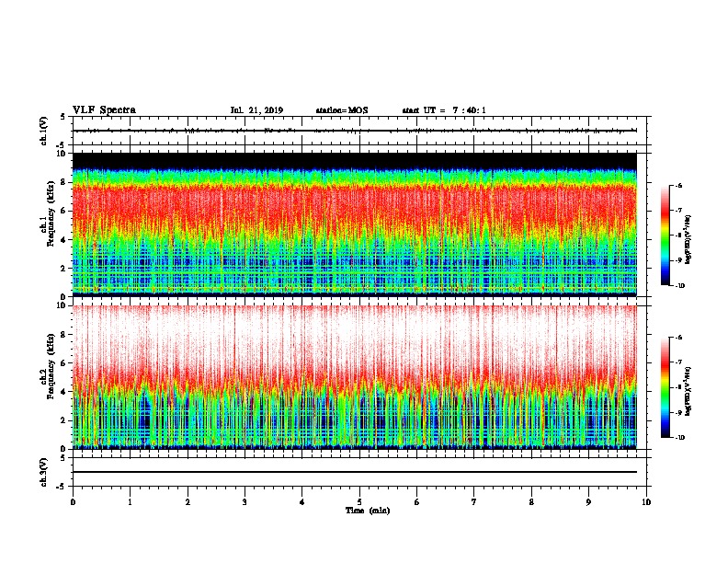Screen dimensions: 728x563
Task: Click the date 'Jul 21, 2019' label
Action: point(256,110)
